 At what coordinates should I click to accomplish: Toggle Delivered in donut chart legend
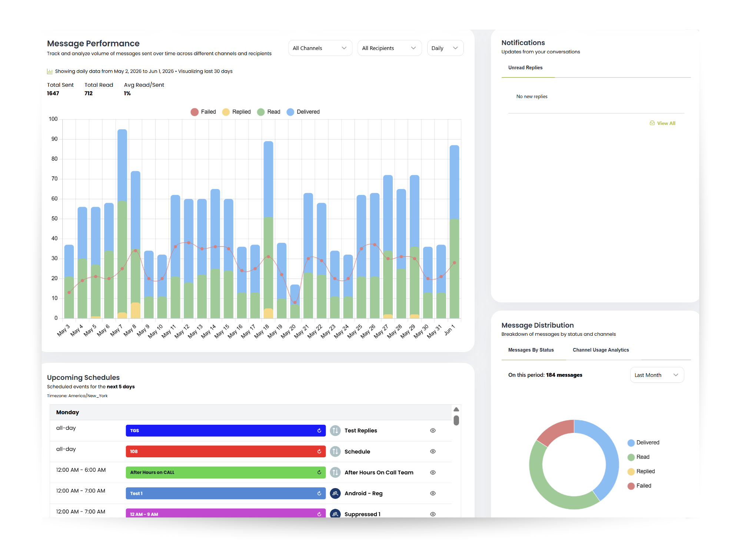click(644, 443)
